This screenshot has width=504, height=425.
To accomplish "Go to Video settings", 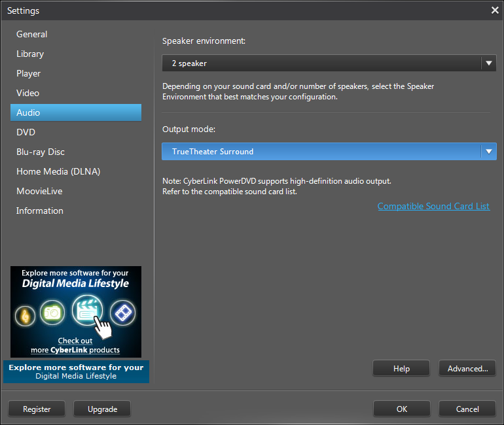I will (x=28, y=93).
